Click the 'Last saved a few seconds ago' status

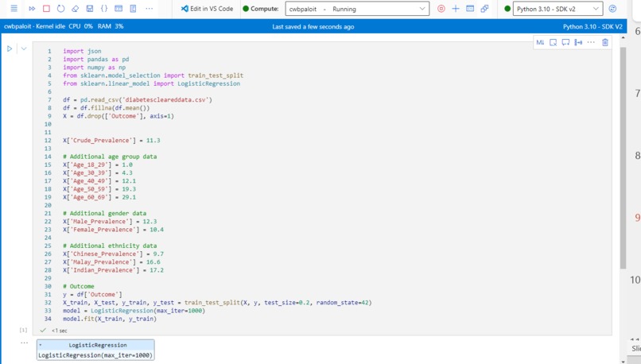(313, 26)
